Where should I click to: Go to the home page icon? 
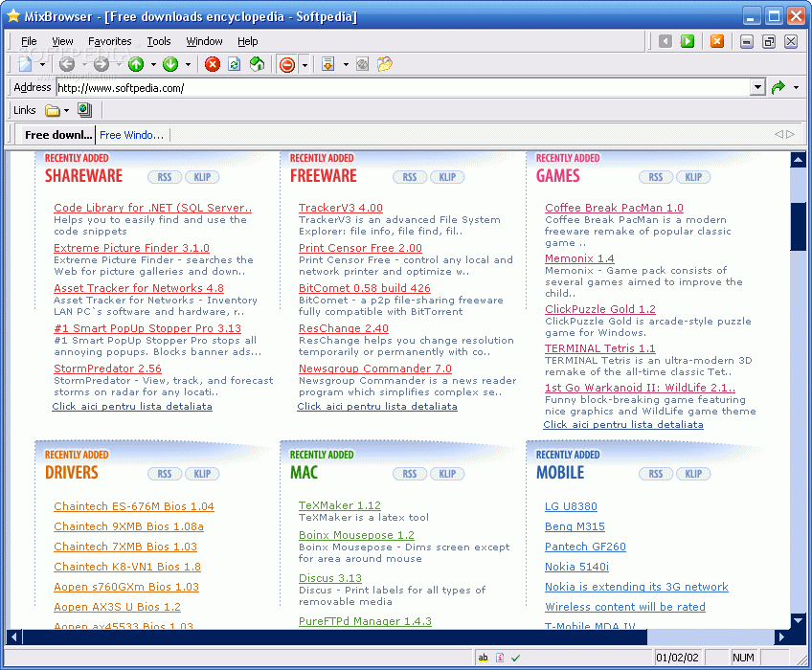point(257,64)
